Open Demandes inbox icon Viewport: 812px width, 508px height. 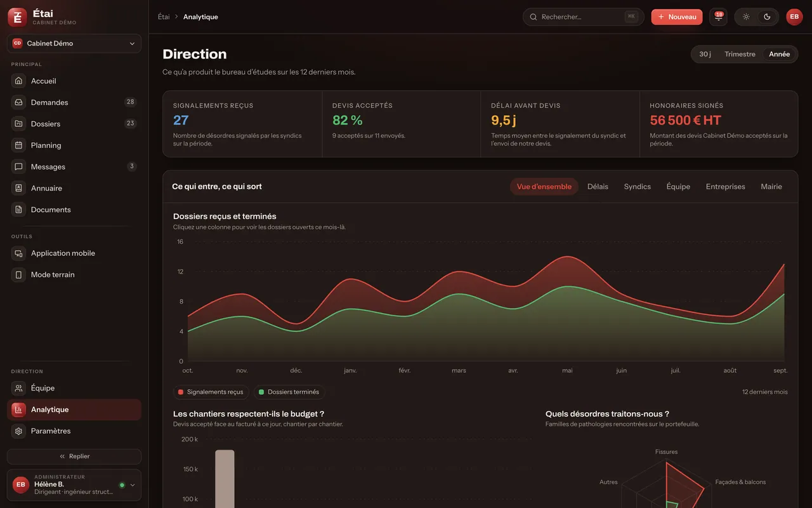(18, 102)
